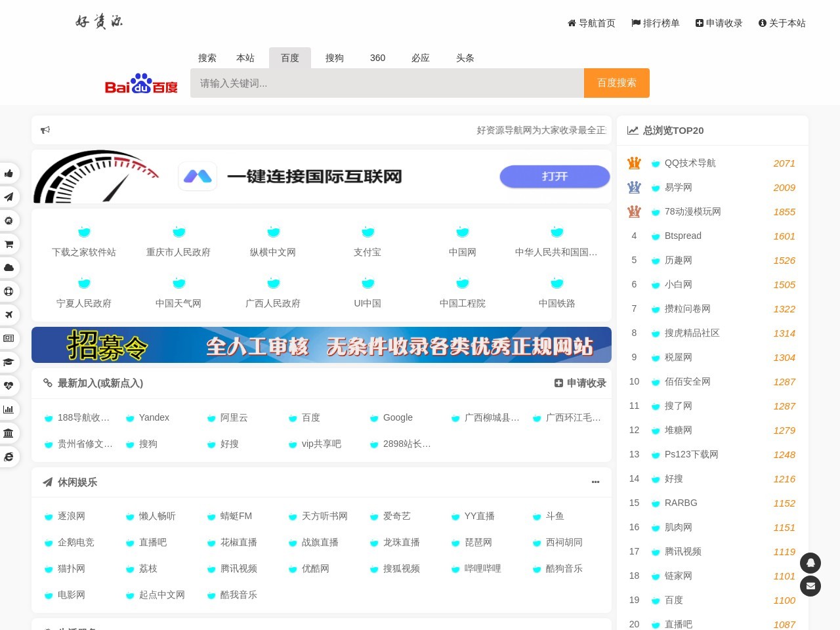Open the QQ contact bubble at bottom right
Screen dimensions: 840x630
click(x=810, y=563)
